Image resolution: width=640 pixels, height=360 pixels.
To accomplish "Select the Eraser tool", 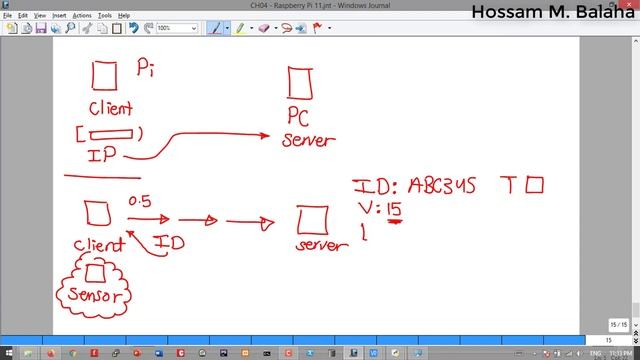I will (x=264, y=28).
